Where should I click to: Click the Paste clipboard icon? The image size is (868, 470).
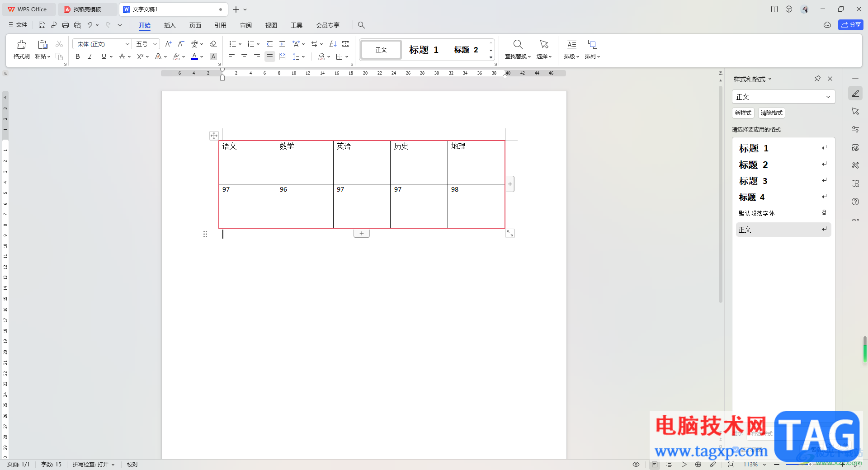(42, 44)
